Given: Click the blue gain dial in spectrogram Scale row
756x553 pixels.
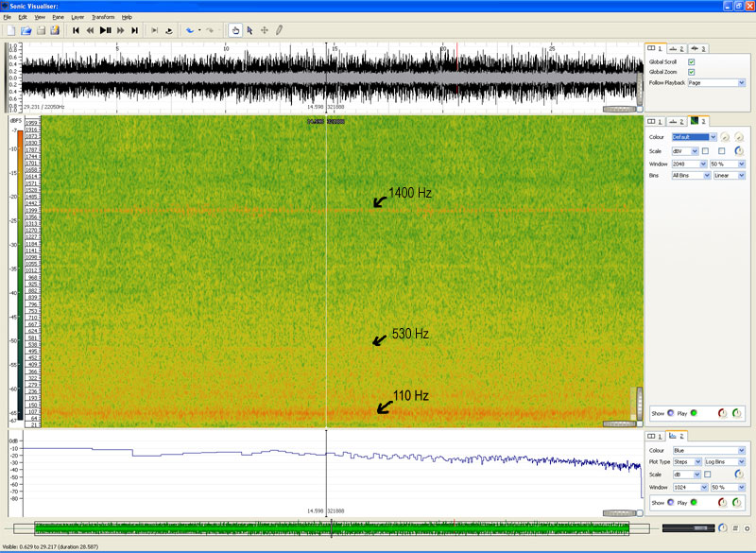Looking at the screenshot, I should (x=739, y=151).
